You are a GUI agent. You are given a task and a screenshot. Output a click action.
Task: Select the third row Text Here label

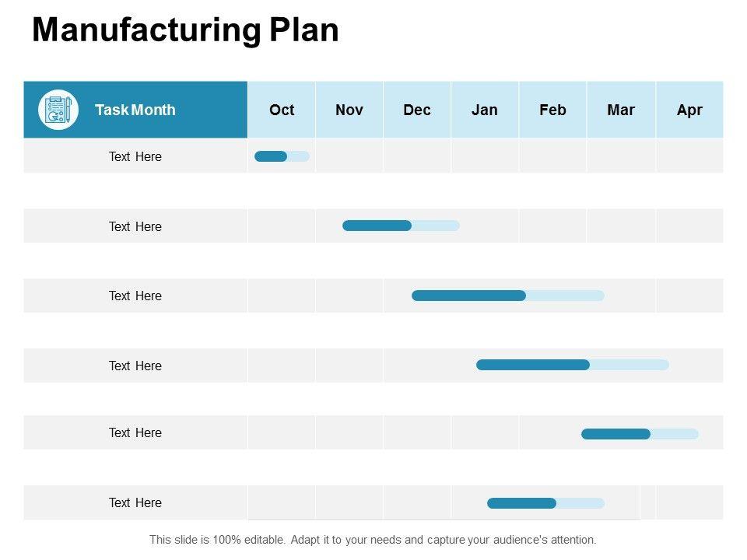tap(135, 296)
